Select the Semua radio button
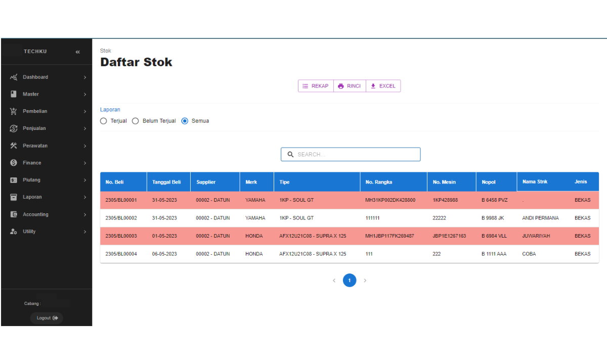 (x=185, y=121)
